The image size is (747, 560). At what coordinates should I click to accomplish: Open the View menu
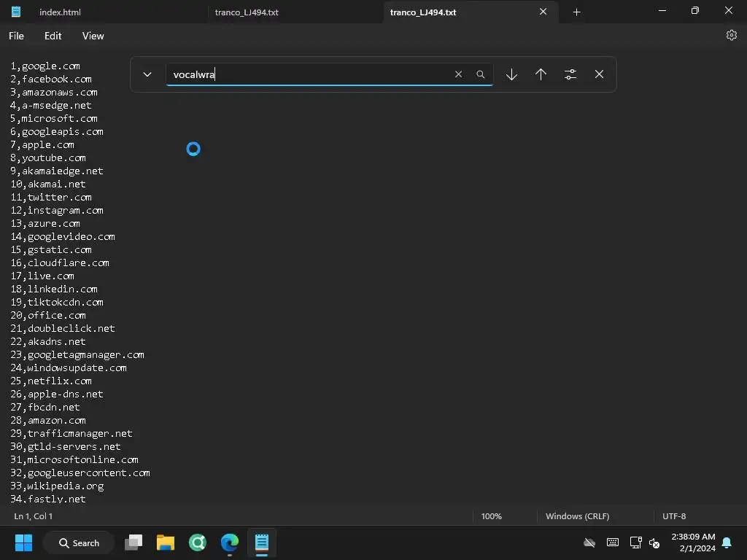coord(93,36)
